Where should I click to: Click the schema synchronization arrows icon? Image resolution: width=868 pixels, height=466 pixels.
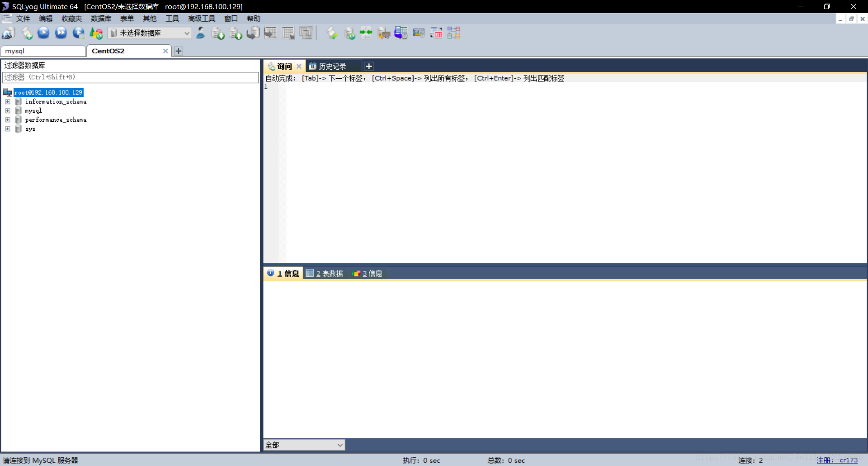coord(366,33)
